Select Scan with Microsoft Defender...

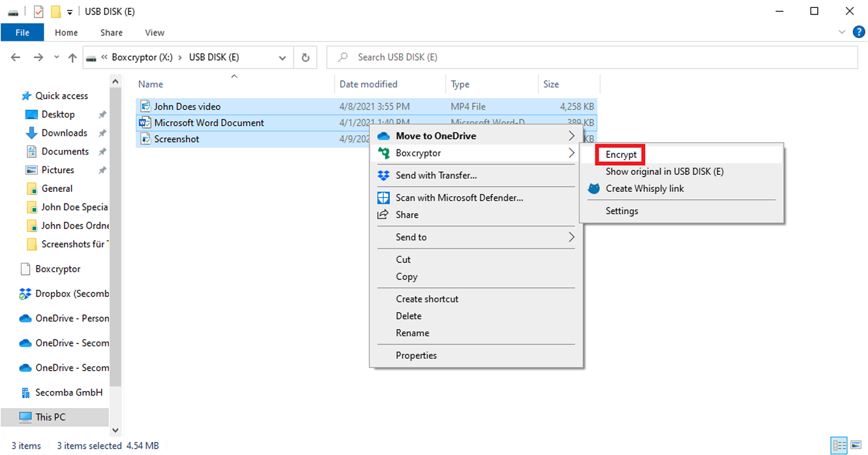tap(460, 198)
